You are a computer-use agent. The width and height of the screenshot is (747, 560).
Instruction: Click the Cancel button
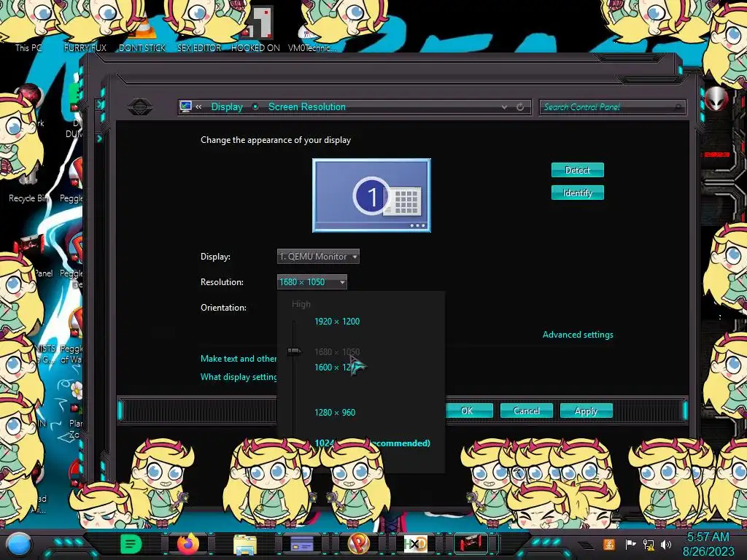click(x=527, y=411)
